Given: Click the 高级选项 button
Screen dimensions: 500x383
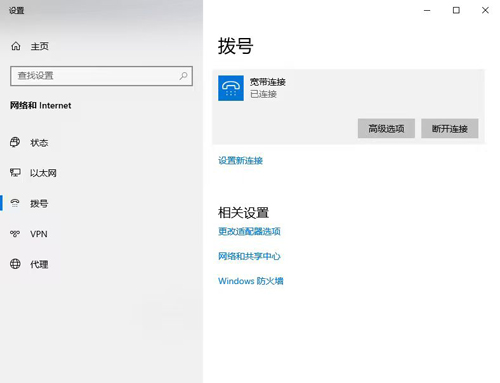Looking at the screenshot, I should (386, 128).
